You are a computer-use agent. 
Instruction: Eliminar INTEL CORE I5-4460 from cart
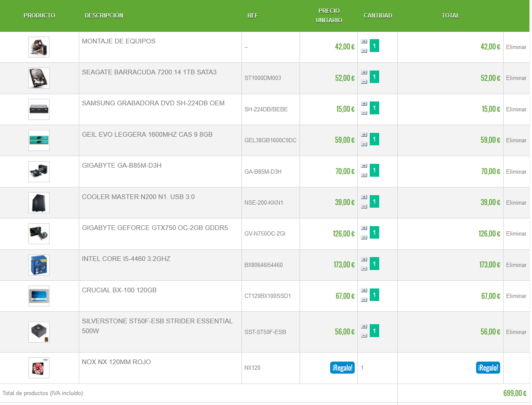click(x=516, y=265)
